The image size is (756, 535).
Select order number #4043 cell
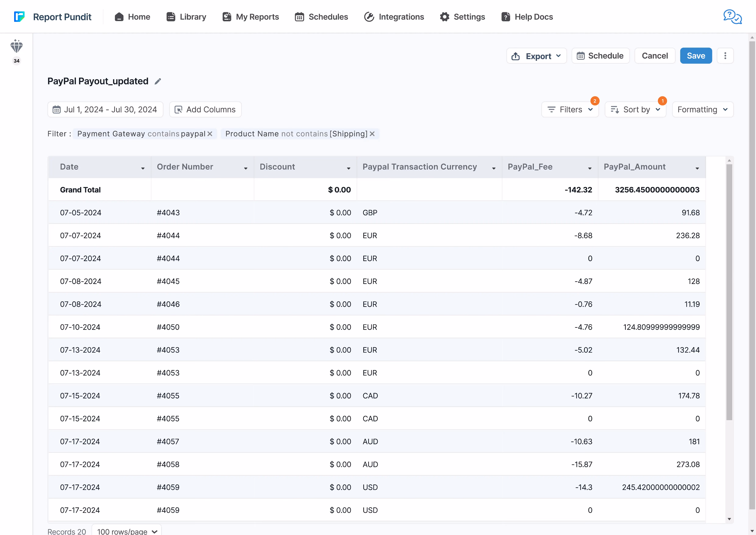pyautogui.click(x=203, y=212)
